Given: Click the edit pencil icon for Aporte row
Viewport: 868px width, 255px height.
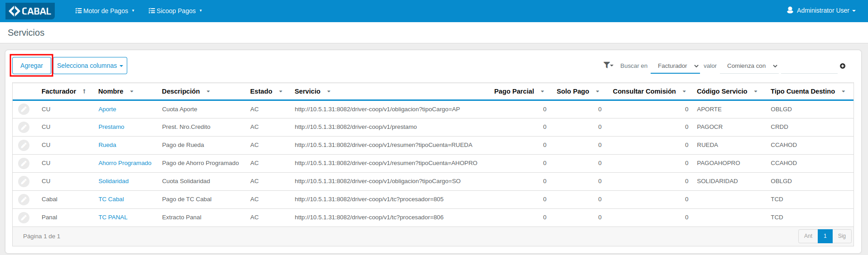Looking at the screenshot, I should 24,109.
